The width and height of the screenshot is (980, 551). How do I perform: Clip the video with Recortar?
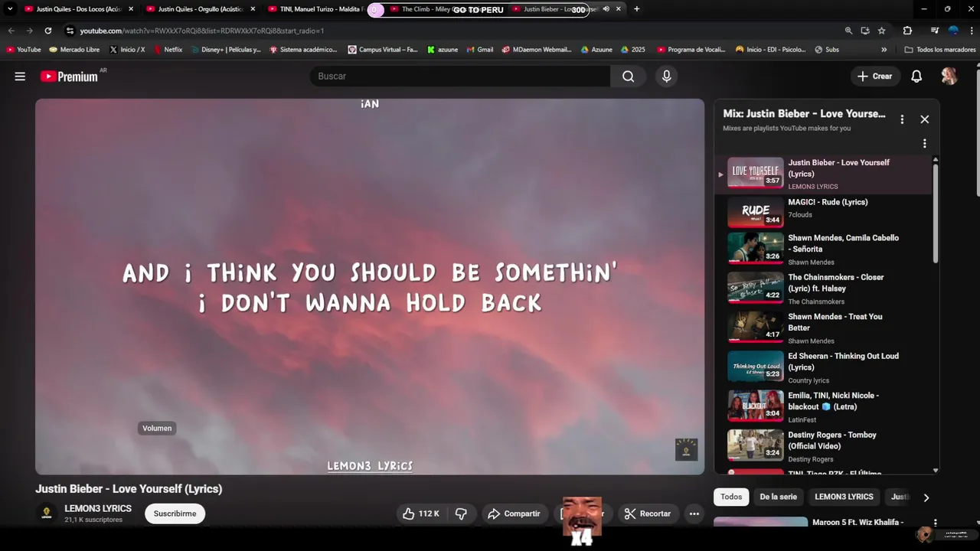click(x=648, y=514)
